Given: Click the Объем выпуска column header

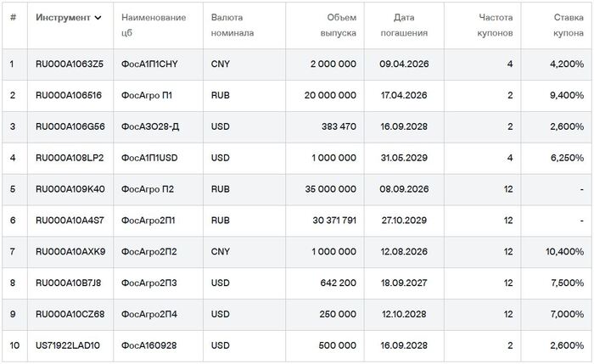Looking at the screenshot, I should pos(333,25).
